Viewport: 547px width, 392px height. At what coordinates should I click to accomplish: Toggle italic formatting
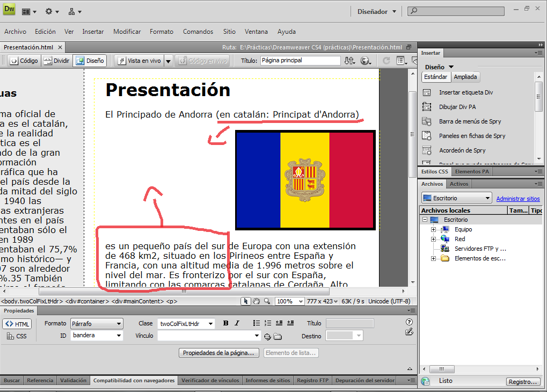pyautogui.click(x=237, y=323)
